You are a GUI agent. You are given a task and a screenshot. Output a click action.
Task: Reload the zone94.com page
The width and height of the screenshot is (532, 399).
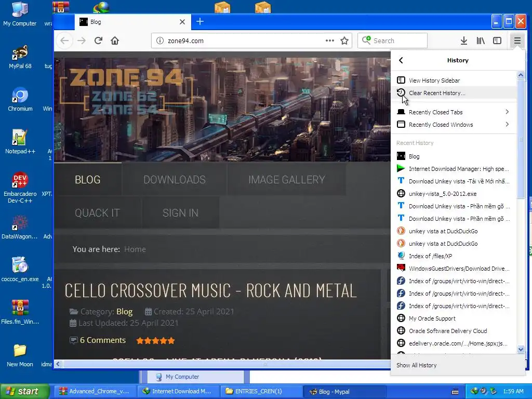coord(98,41)
